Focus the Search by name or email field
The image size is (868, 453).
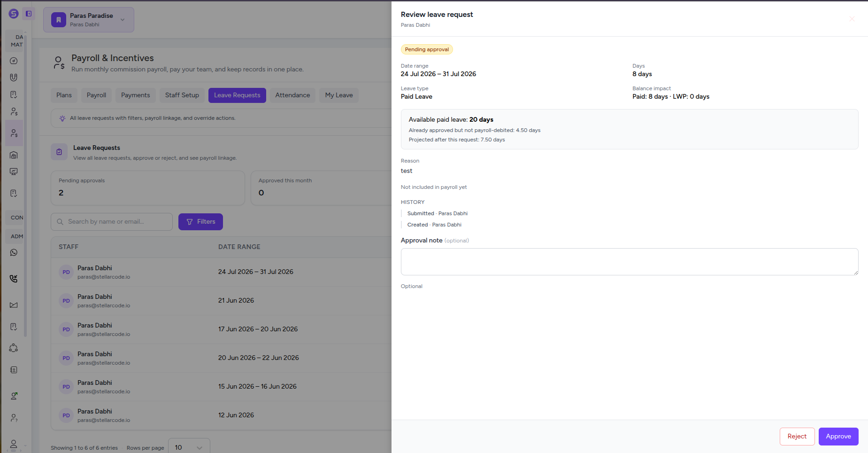[x=112, y=222]
